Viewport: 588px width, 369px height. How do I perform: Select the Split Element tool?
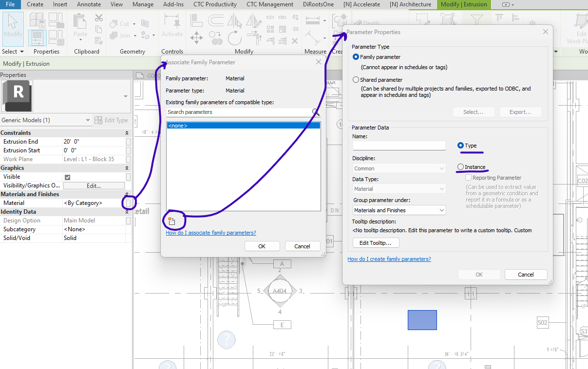(x=270, y=17)
